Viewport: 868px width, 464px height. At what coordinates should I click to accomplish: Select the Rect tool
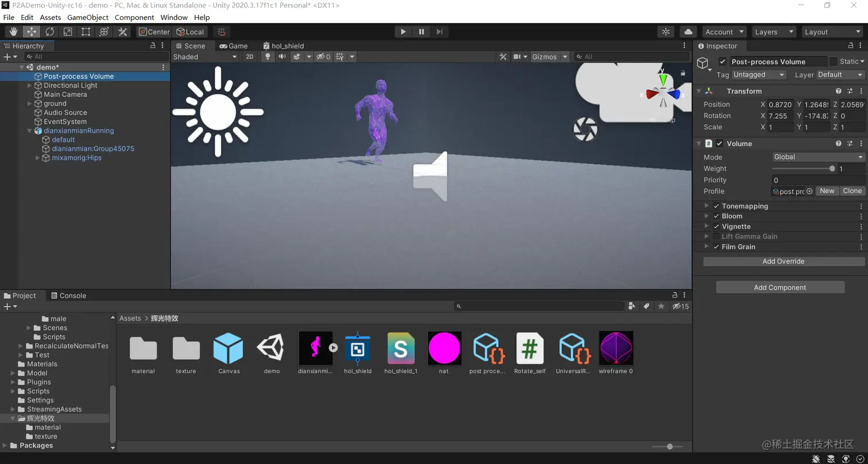(x=86, y=32)
